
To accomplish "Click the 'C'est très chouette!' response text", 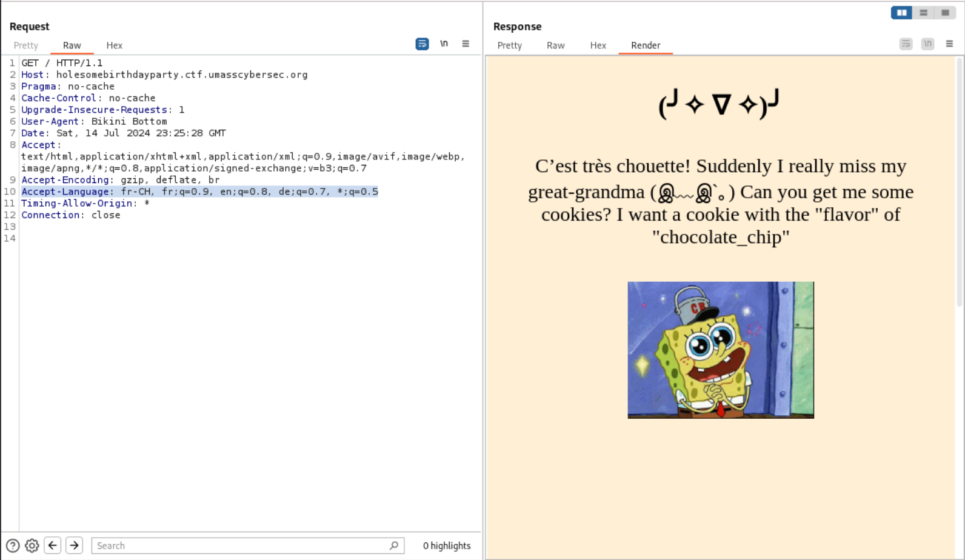I will (x=612, y=166).
